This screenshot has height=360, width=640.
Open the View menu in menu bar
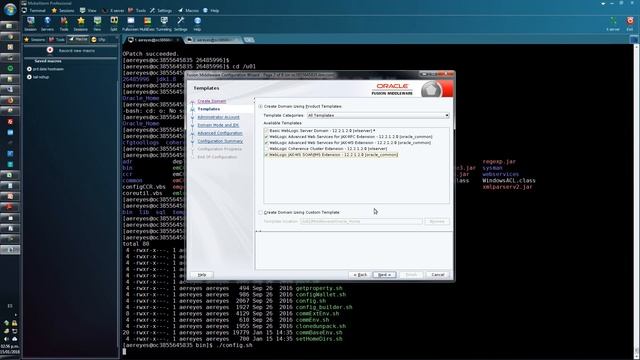click(x=89, y=10)
